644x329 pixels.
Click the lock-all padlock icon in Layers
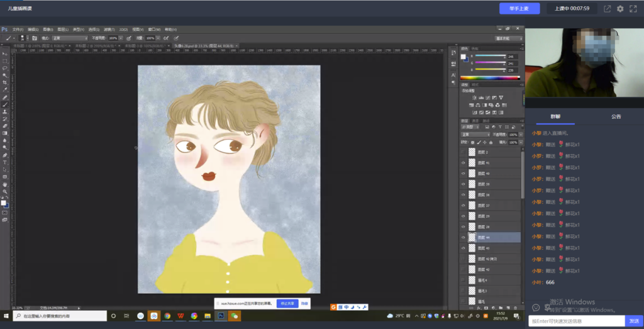point(491,142)
